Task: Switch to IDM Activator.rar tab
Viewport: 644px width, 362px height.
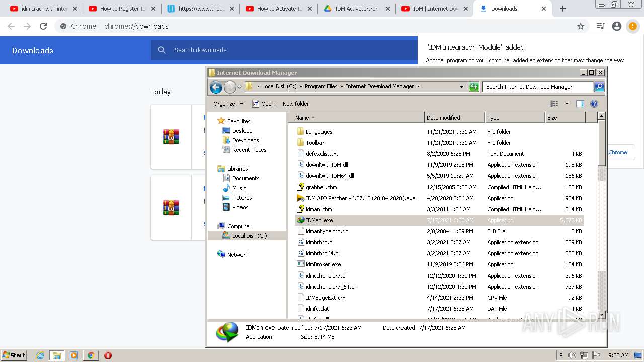Action: pos(358,9)
